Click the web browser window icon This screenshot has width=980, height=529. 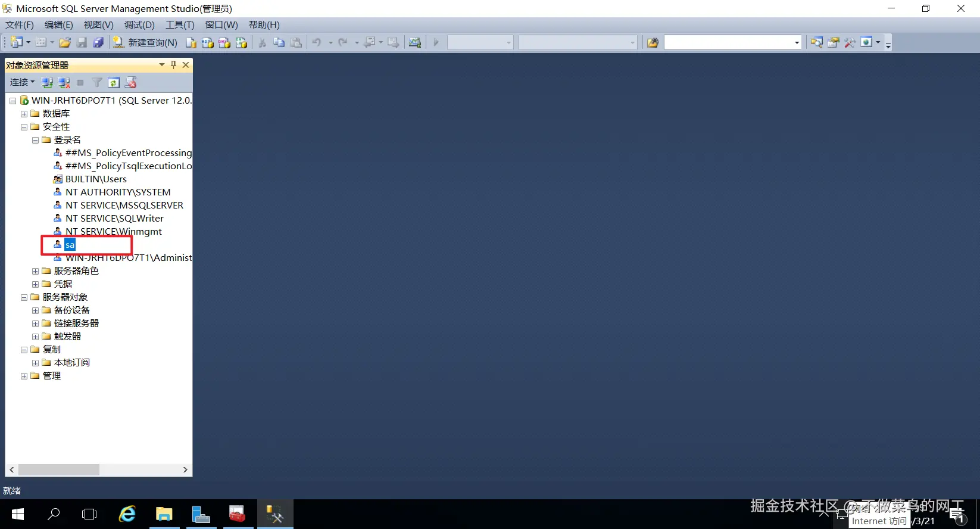pyautogui.click(x=867, y=42)
